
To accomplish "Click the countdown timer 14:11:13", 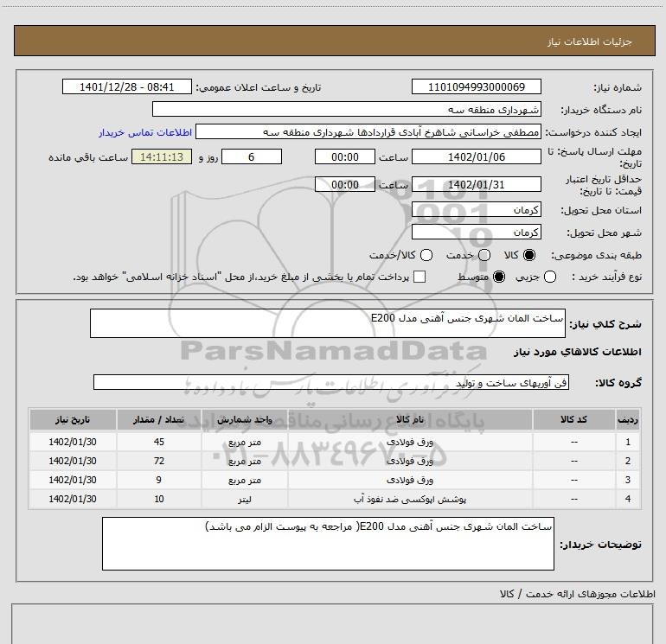I will (x=162, y=156).
